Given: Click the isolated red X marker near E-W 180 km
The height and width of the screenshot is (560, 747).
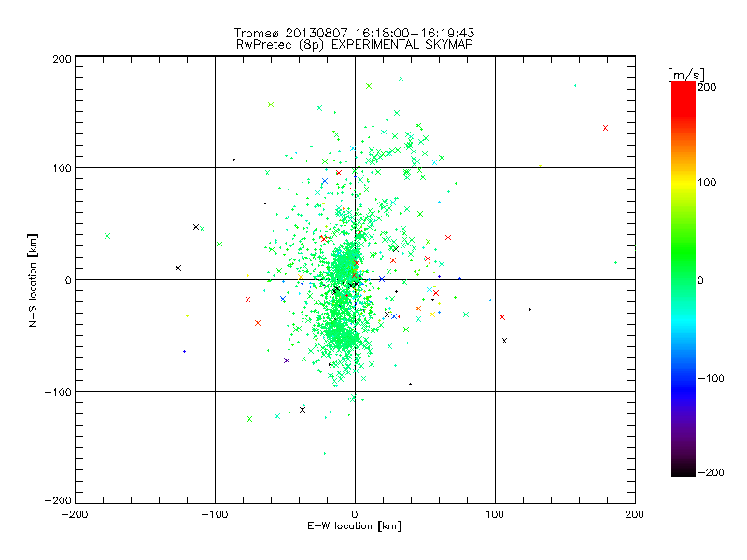Looking at the screenshot, I should [x=605, y=128].
